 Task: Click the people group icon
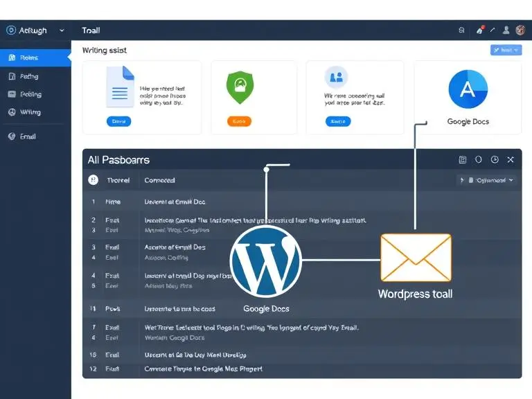(x=336, y=78)
